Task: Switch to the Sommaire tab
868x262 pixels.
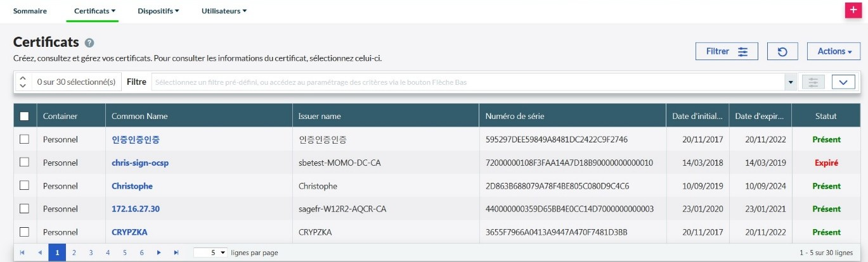Action: pos(30,11)
